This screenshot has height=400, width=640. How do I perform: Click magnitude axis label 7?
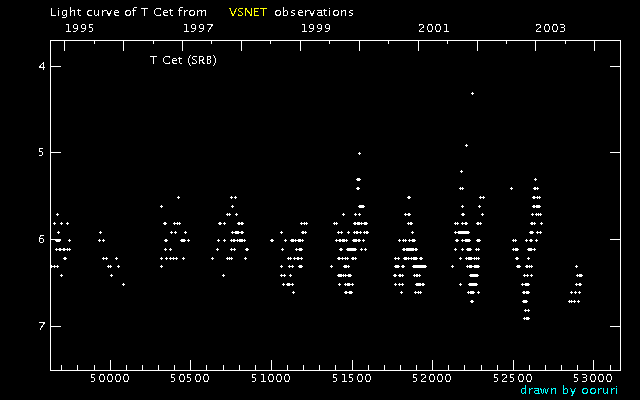42,326
